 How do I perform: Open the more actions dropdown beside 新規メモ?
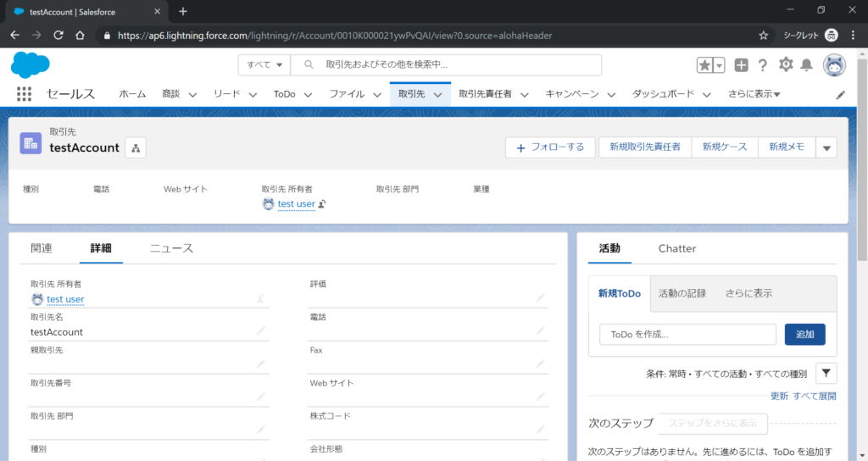826,147
